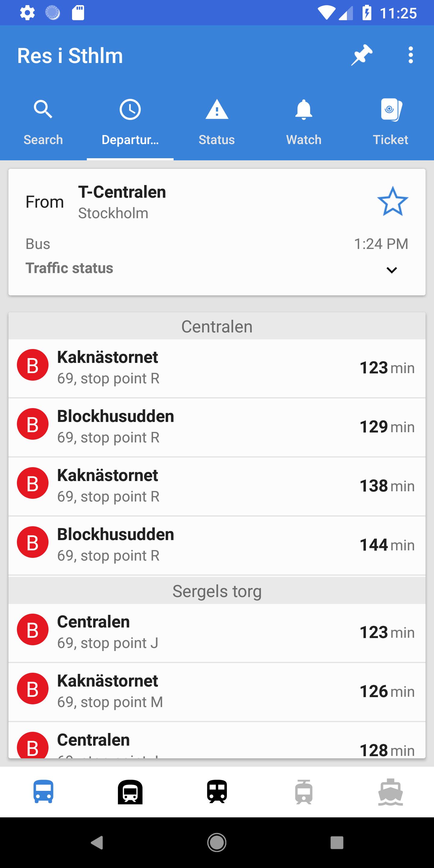Screen dimensions: 434x868
Task: Select the tram transport filter icon
Action: click(x=303, y=792)
